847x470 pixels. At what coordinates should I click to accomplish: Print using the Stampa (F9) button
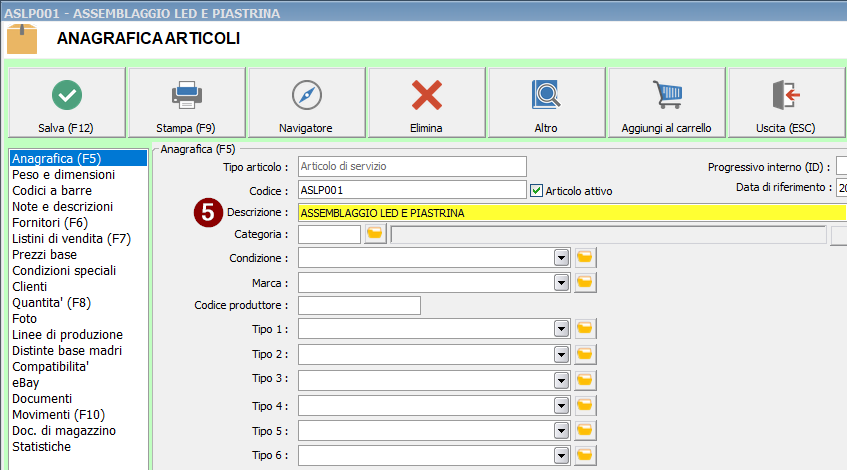[x=186, y=103]
